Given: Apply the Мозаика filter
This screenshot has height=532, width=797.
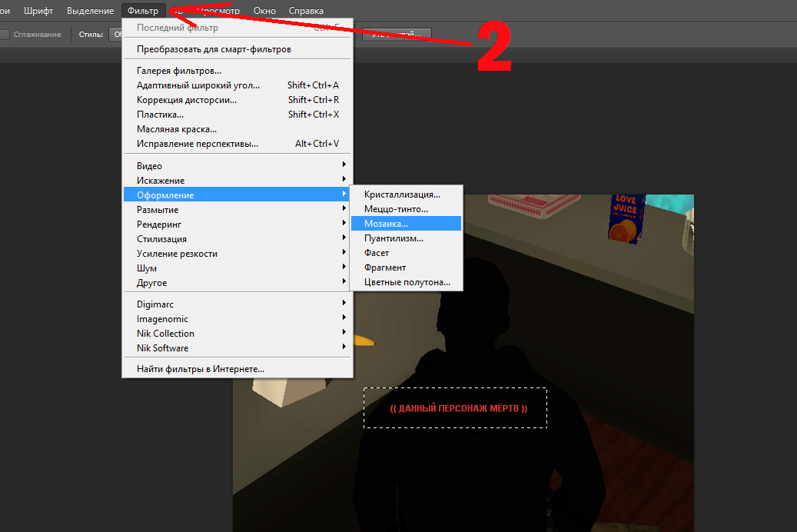Looking at the screenshot, I should point(406,224).
